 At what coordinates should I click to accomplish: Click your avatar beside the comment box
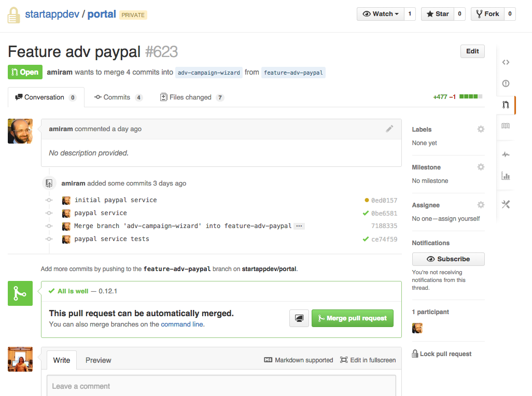(20, 359)
